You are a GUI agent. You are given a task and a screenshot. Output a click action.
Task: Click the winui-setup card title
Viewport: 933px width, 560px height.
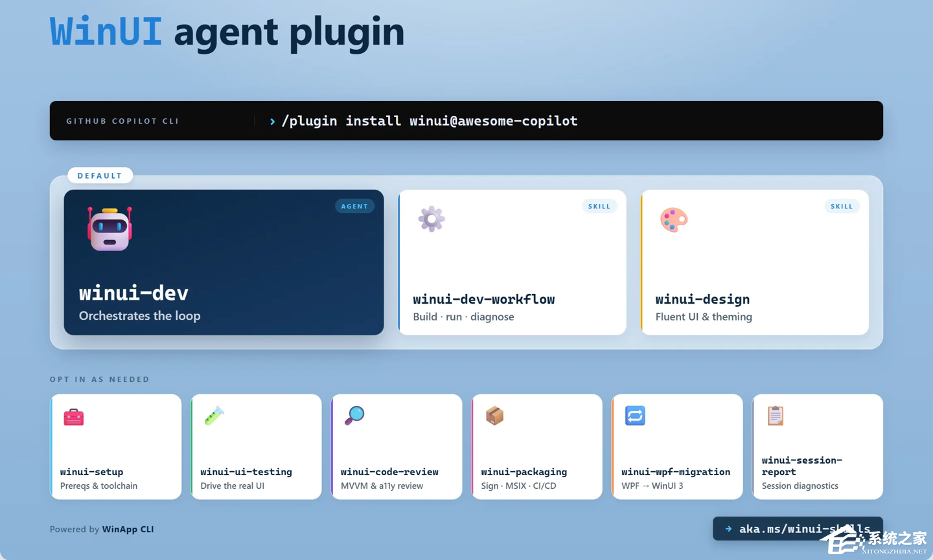pos(91,472)
